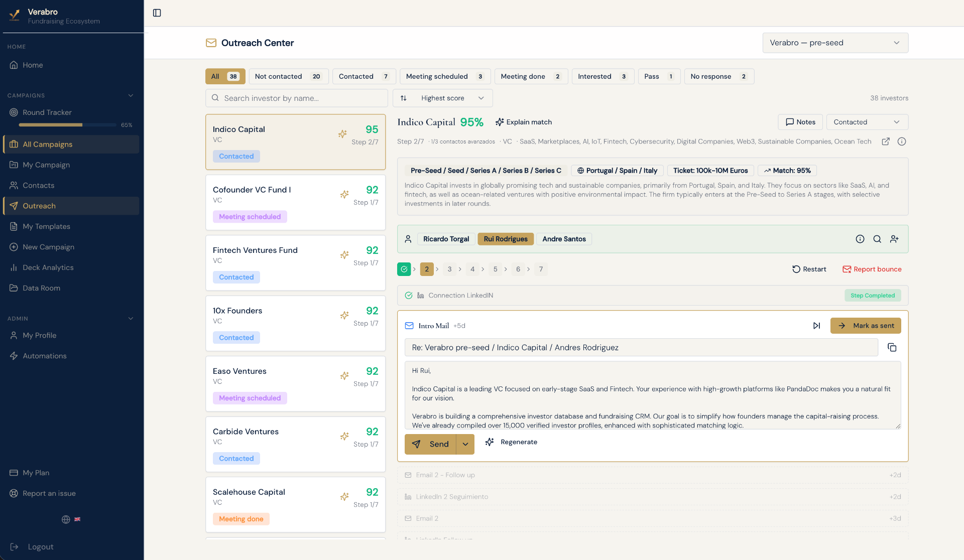
Task: Filter by Interested tab
Action: click(602, 76)
